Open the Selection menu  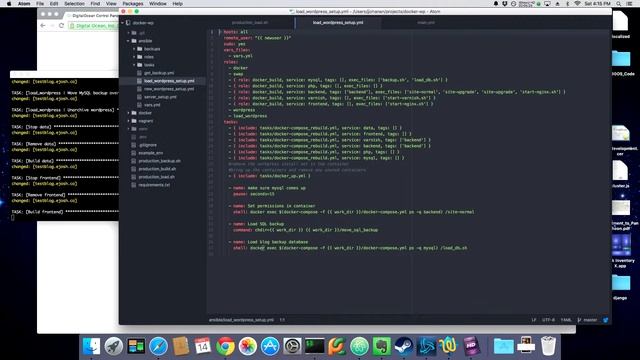74,4
